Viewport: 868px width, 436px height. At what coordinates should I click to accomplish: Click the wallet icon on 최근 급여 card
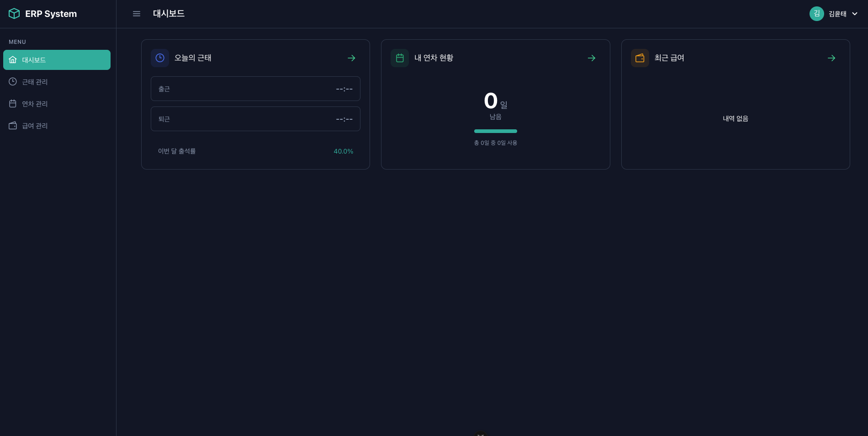[x=640, y=58]
